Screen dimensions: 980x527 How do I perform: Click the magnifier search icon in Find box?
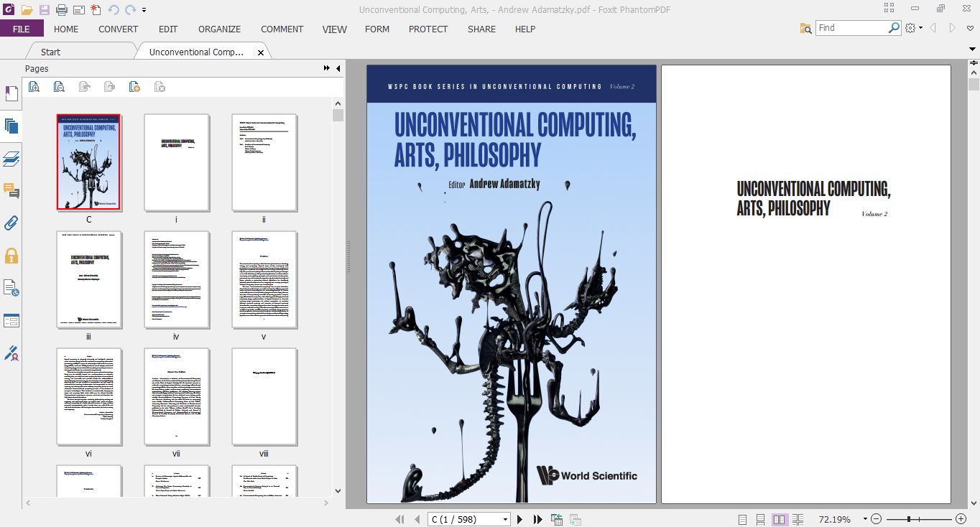tap(894, 28)
